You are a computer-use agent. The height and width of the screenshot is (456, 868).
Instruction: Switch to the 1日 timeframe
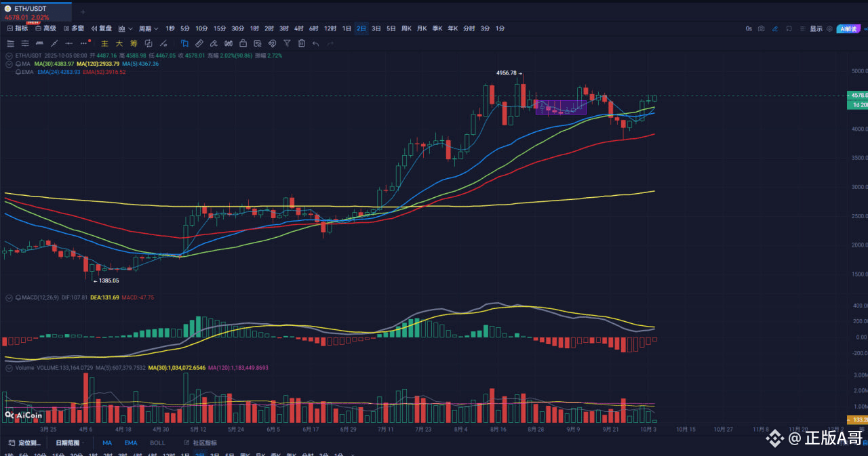tap(347, 28)
